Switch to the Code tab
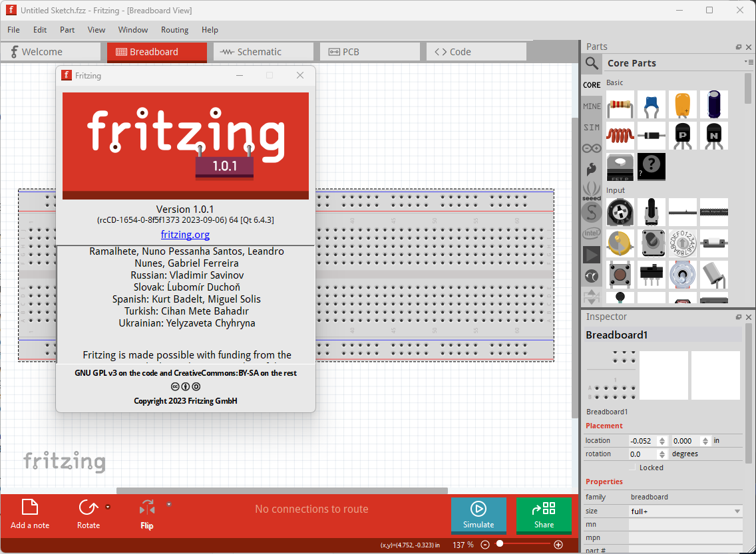The height and width of the screenshot is (554, 756). [x=476, y=52]
